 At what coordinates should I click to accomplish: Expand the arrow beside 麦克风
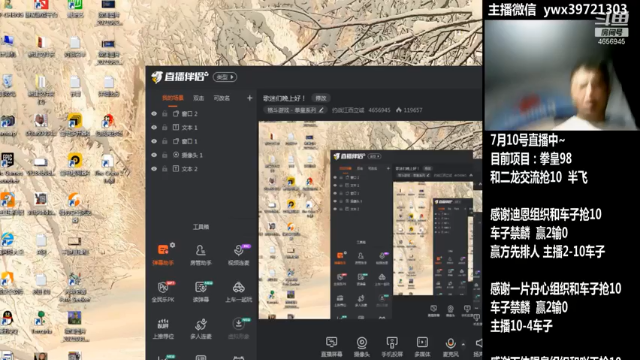tap(463, 344)
